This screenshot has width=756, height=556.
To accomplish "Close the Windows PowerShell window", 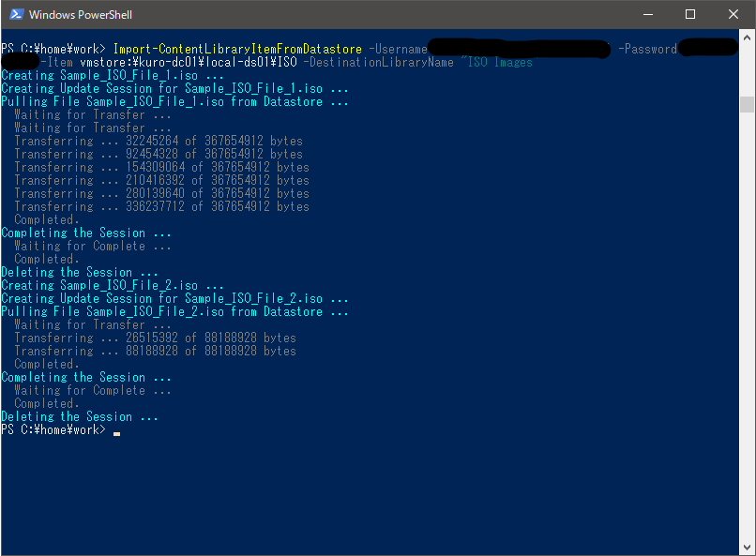I will click(x=733, y=14).
